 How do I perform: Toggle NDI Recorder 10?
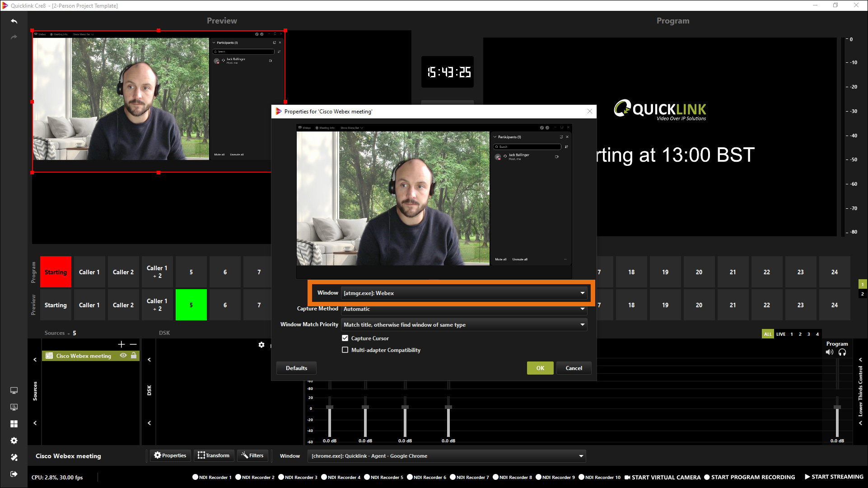600,477
